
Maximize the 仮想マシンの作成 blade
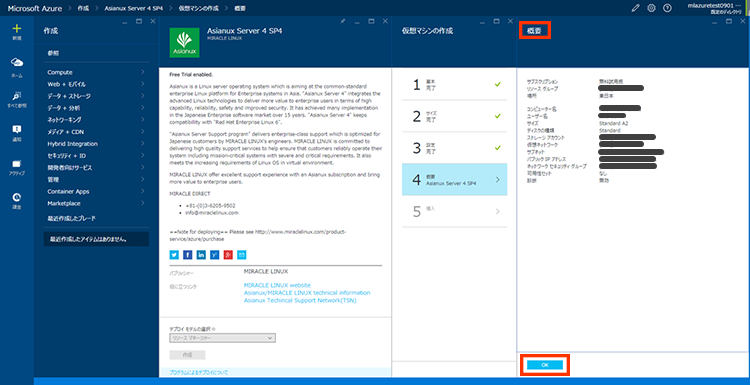coord(496,22)
